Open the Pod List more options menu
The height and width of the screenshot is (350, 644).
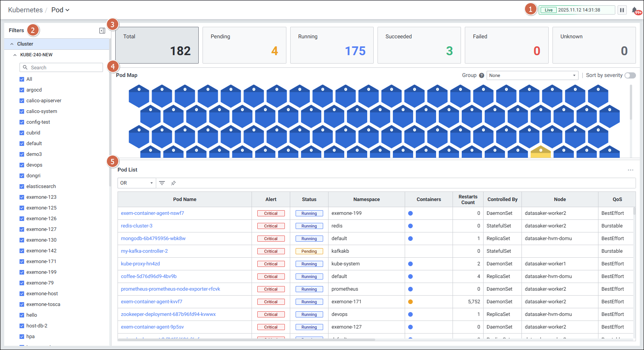click(630, 170)
